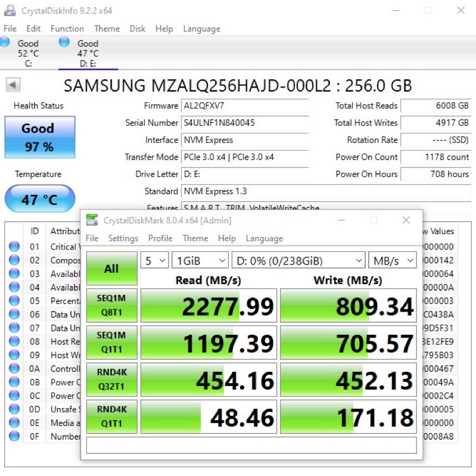
Task: Open CrystalDiskMark File menu
Action: coord(92,238)
